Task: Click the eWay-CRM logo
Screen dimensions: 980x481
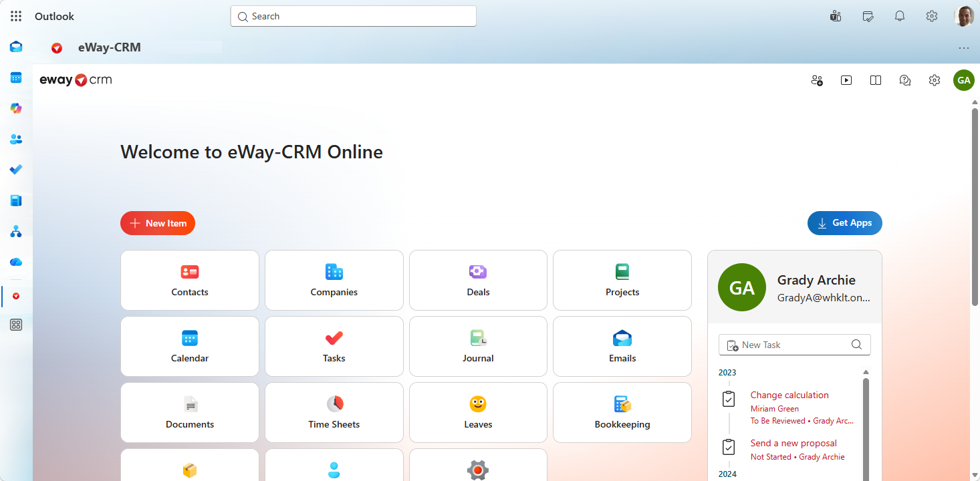Action: [x=76, y=80]
